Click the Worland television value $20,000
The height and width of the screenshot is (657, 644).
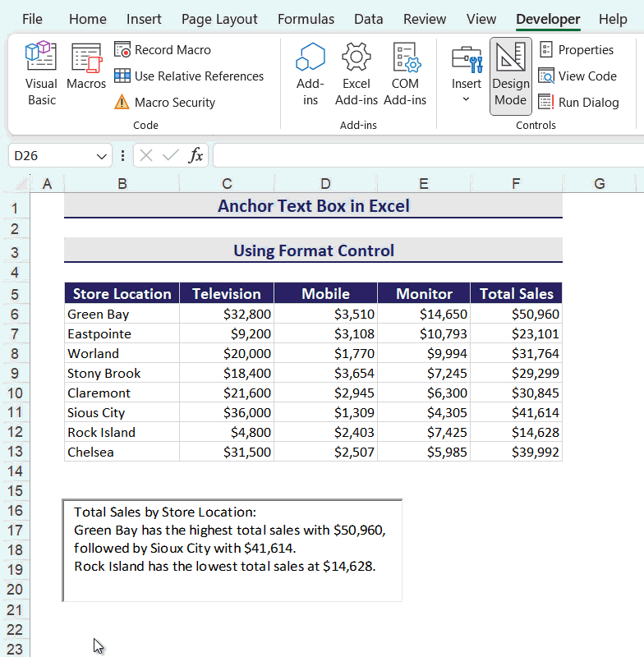pos(227,353)
